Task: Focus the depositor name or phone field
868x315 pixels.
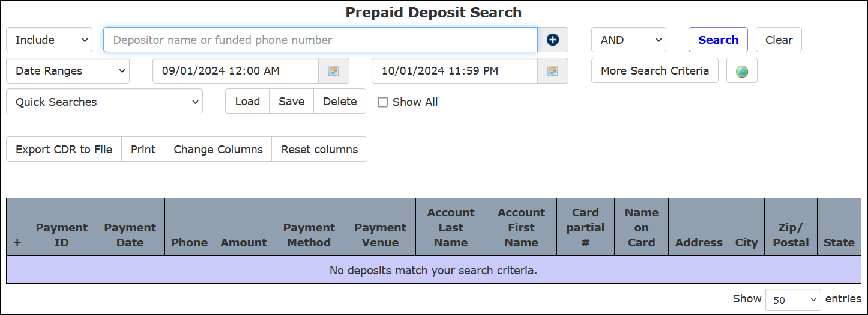Action: pos(321,40)
